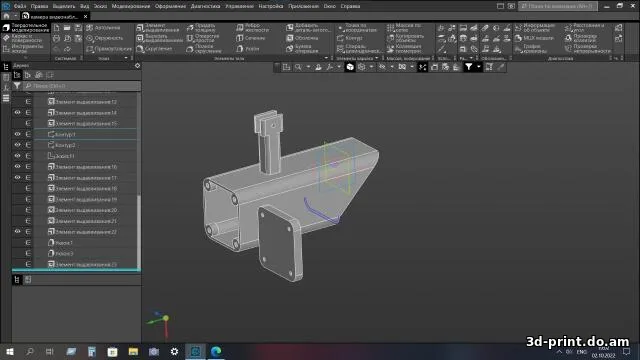
Task: Select the Оболочка tool
Action: 302,38
